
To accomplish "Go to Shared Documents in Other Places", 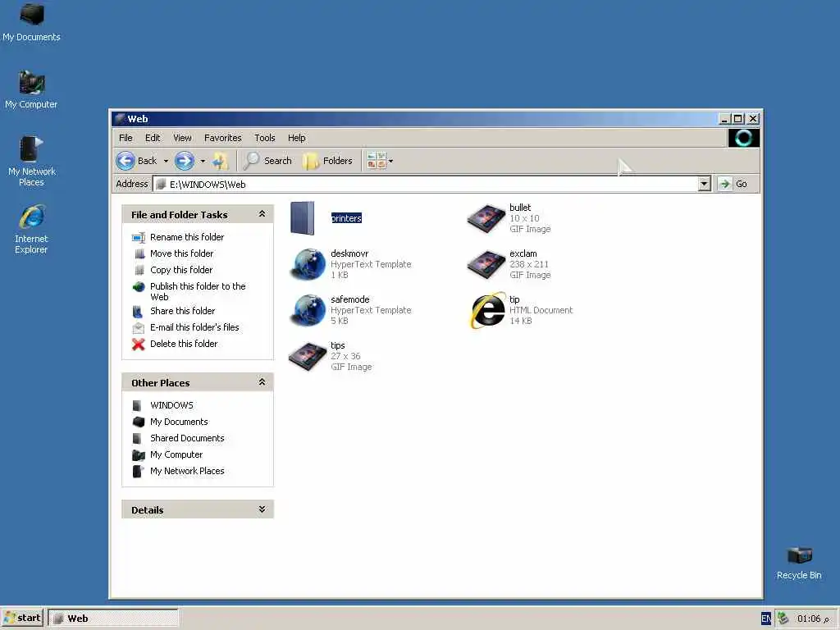I will (187, 438).
